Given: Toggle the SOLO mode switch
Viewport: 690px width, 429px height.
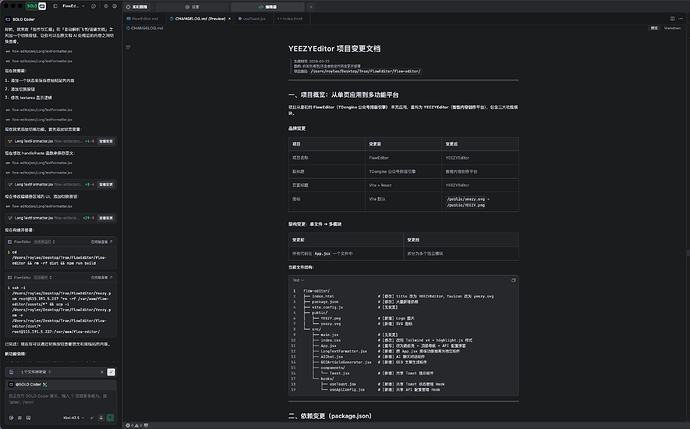Looking at the screenshot, I should pos(36,6).
